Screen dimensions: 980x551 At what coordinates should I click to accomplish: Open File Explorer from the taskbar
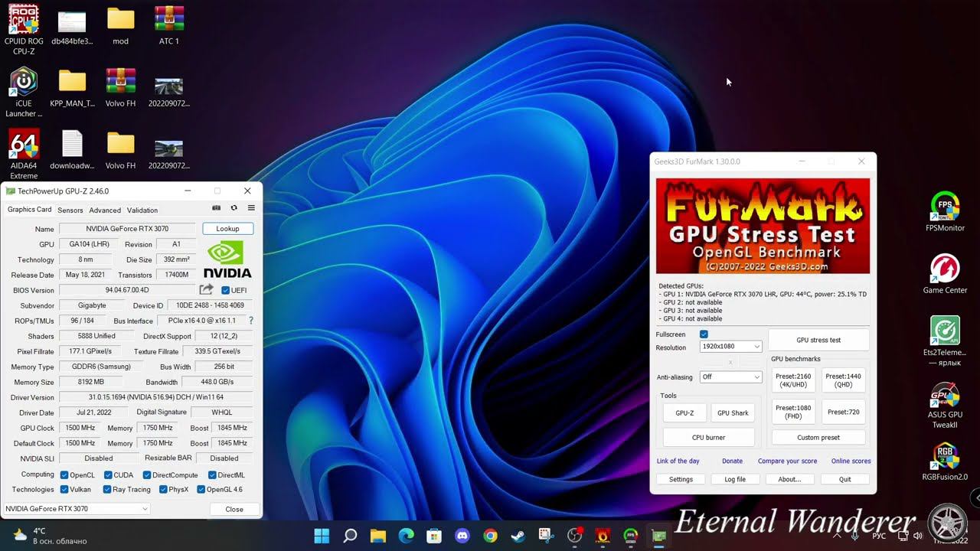[x=378, y=536]
